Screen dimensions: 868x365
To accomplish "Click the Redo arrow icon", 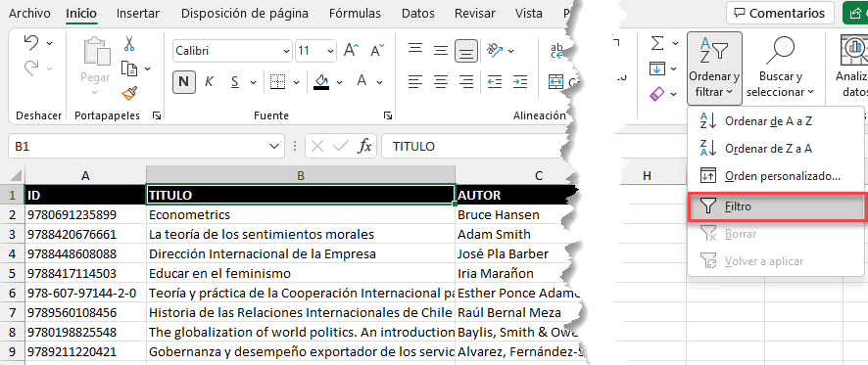I will click(32, 68).
